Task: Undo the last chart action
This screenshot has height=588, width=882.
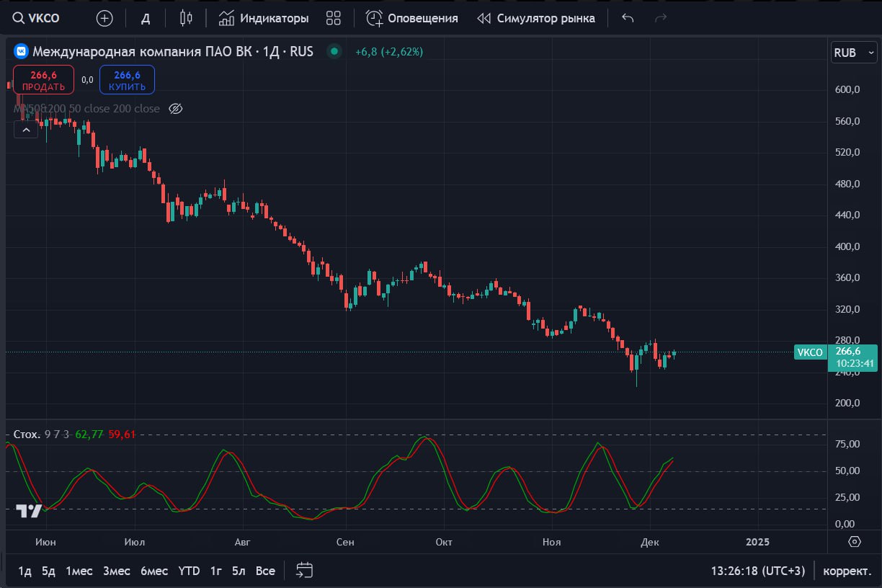Action: click(628, 18)
